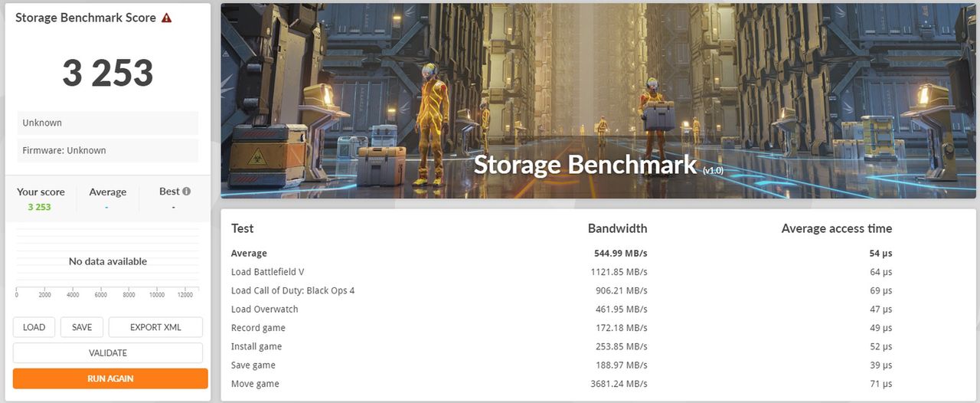Viewport: 980px width, 403px height.
Task: Click the Bandwidth column header
Action: click(617, 228)
